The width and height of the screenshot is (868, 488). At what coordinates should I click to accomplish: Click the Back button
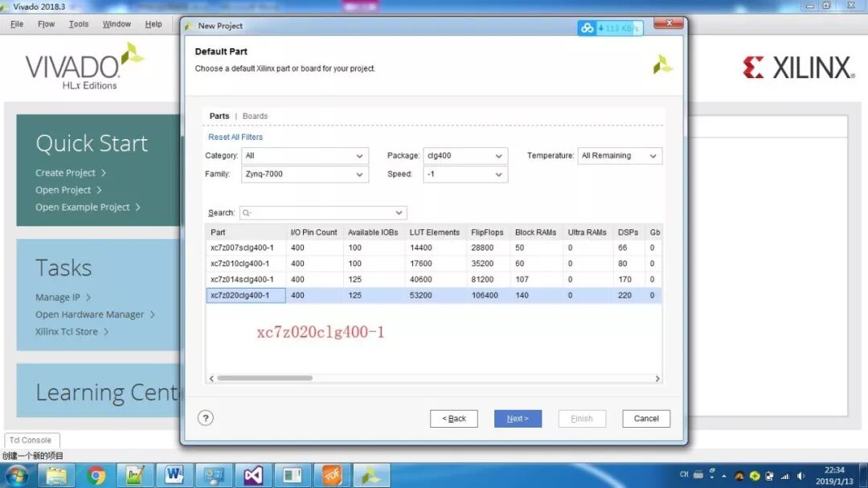[x=454, y=419]
